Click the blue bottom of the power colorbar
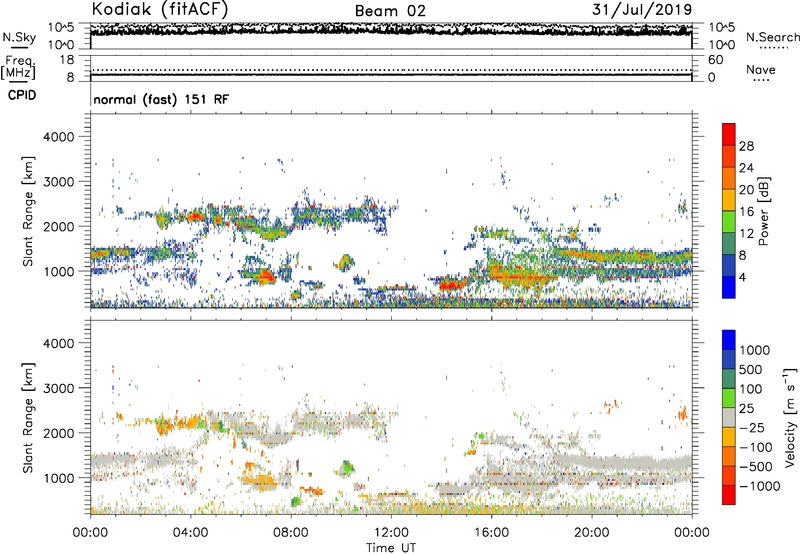The image size is (800, 554). [x=729, y=287]
